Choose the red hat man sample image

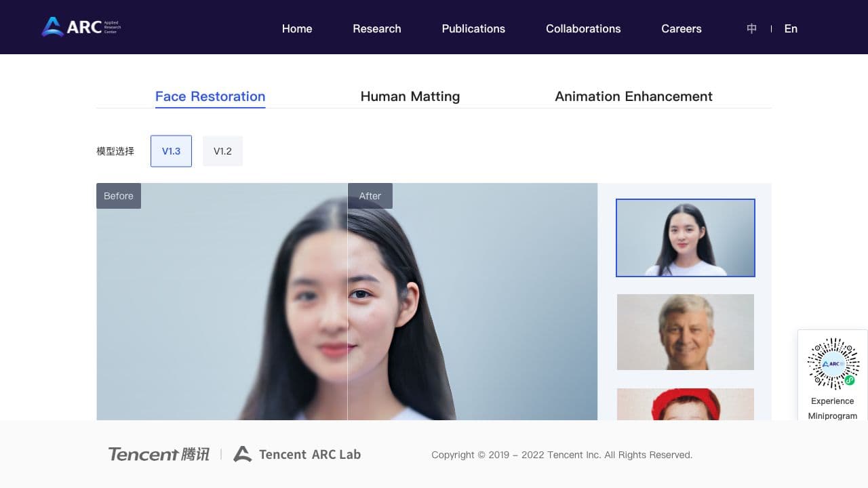[685, 405]
